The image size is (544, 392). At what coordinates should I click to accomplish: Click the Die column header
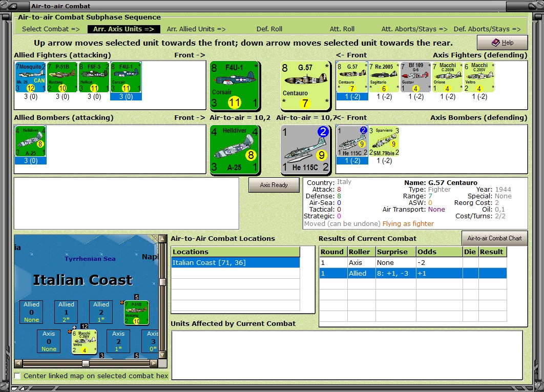click(470, 252)
